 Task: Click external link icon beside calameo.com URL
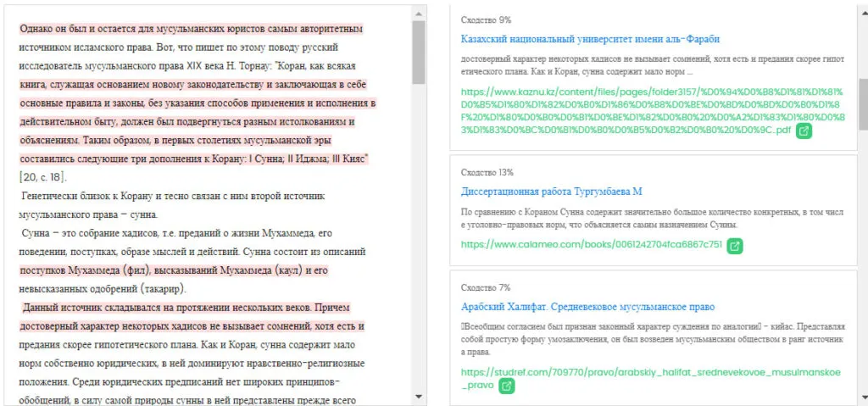736,246
